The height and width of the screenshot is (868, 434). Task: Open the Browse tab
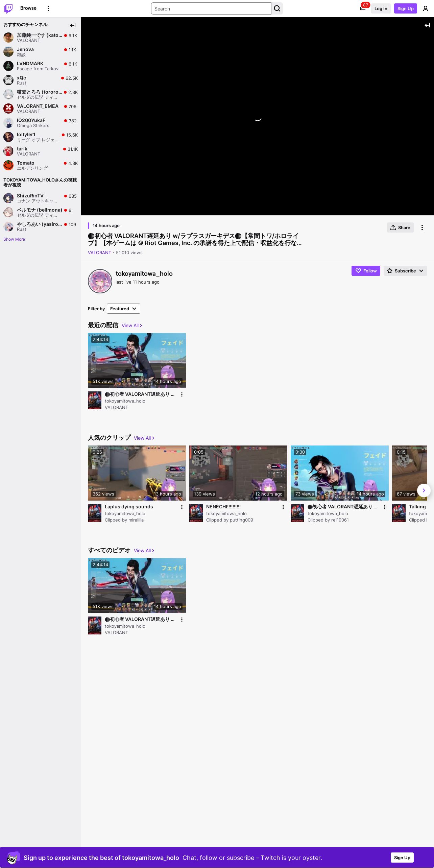pyautogui.click(x=28, y=8)
